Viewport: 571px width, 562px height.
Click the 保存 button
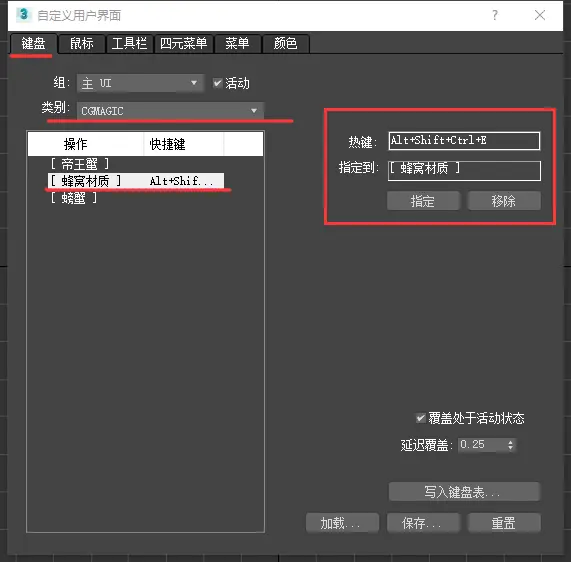click(423, 523)
